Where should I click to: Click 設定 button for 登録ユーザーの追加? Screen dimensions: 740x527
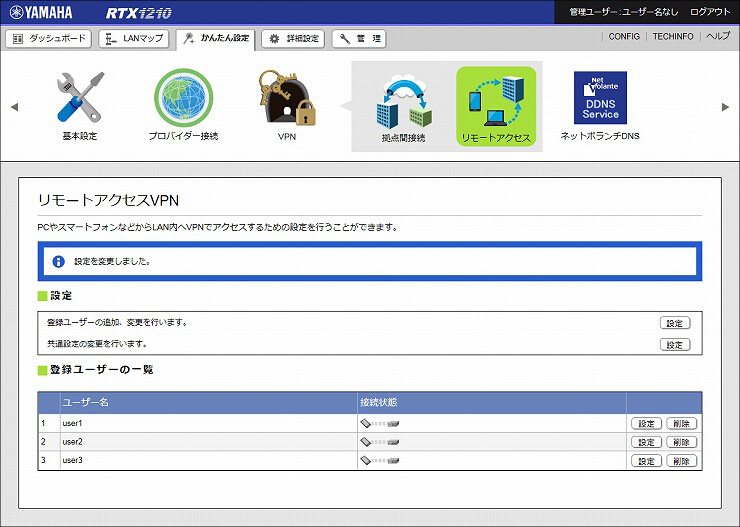(x=675, y=323)
